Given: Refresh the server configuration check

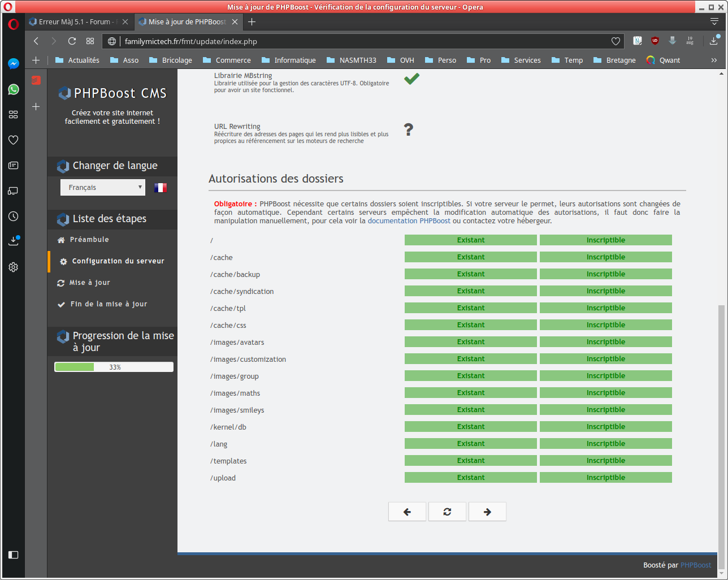Looking at the screenshot, I should point(447,512).
